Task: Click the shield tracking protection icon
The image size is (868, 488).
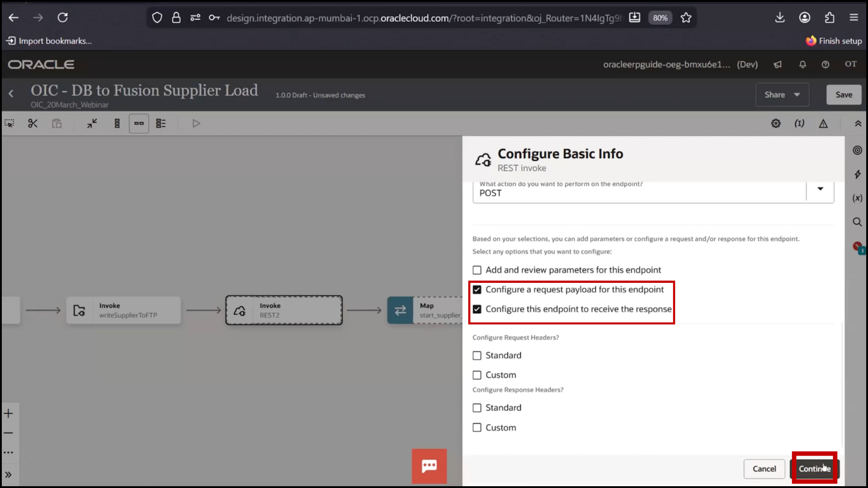Action: (x=157, y=18)
